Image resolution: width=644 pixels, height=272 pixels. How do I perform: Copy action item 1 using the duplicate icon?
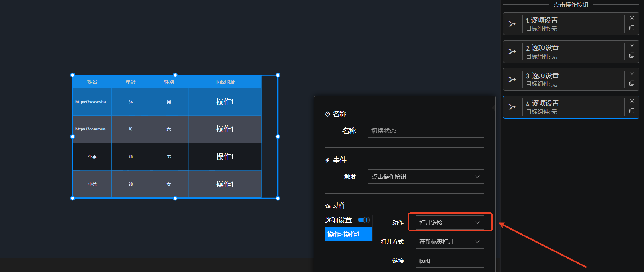(x=632, y=28)
